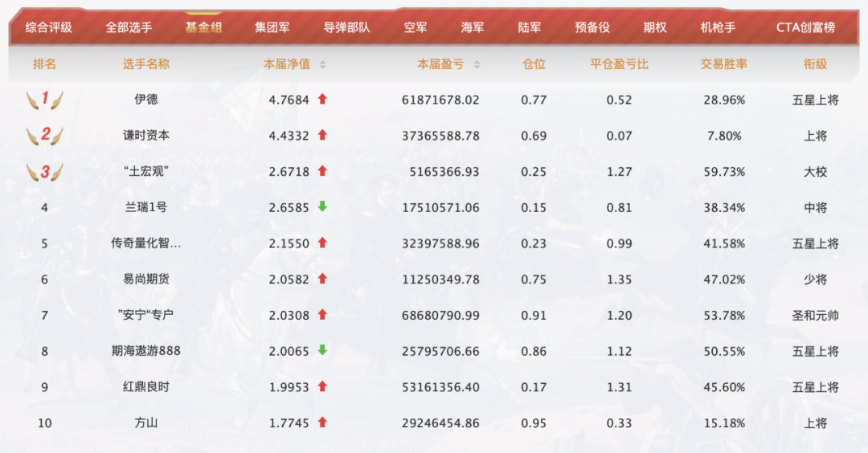Screen dimensions: 868x453
Task: Click position value 0.91
Action: (x=534, y=316)
